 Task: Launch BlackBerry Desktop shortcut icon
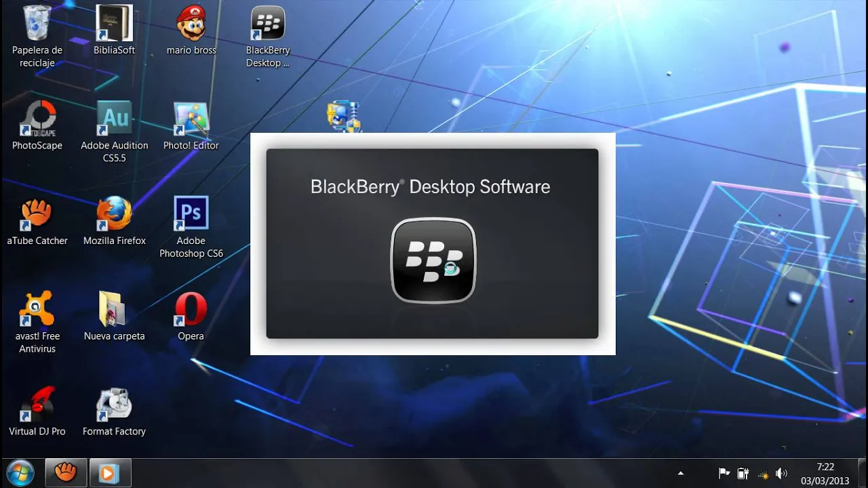tap(268, 37)
